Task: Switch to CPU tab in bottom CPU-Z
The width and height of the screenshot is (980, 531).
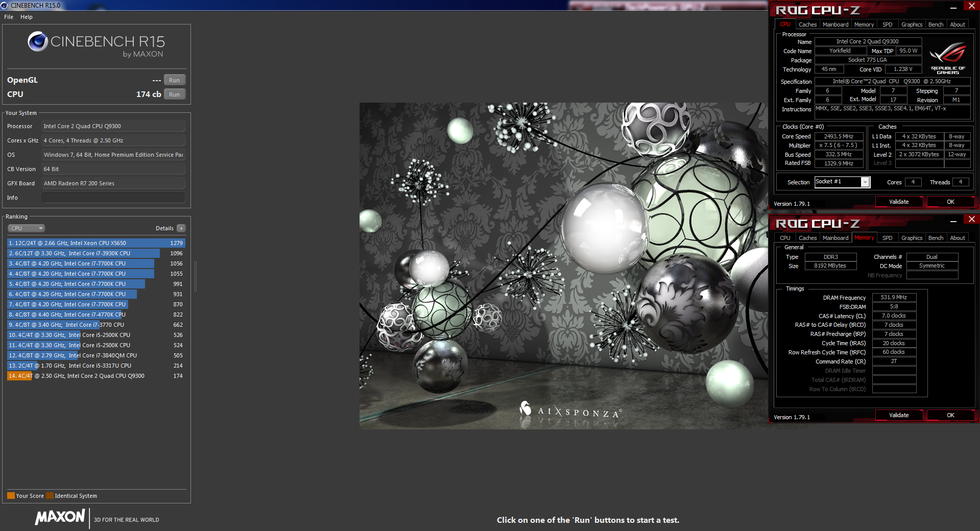Action: [x=785, y=238]
